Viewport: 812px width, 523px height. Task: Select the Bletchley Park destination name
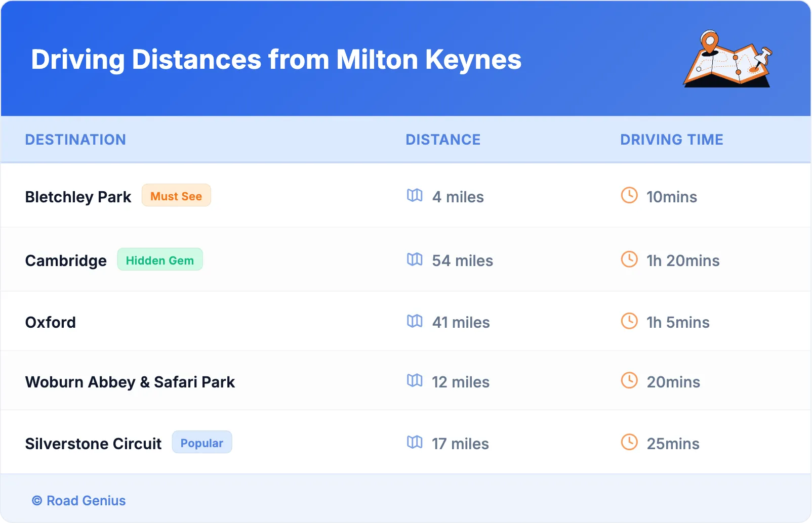pyautogui.click(x=78, y=197)
